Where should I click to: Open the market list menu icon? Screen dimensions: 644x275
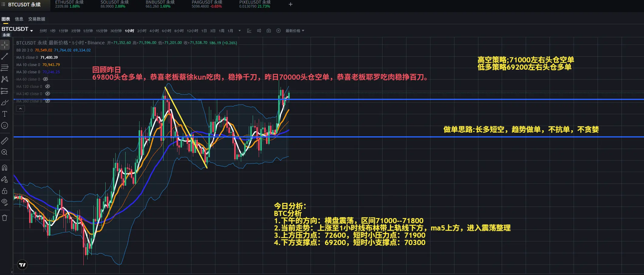pyautogui.click(x=3, y=5)
